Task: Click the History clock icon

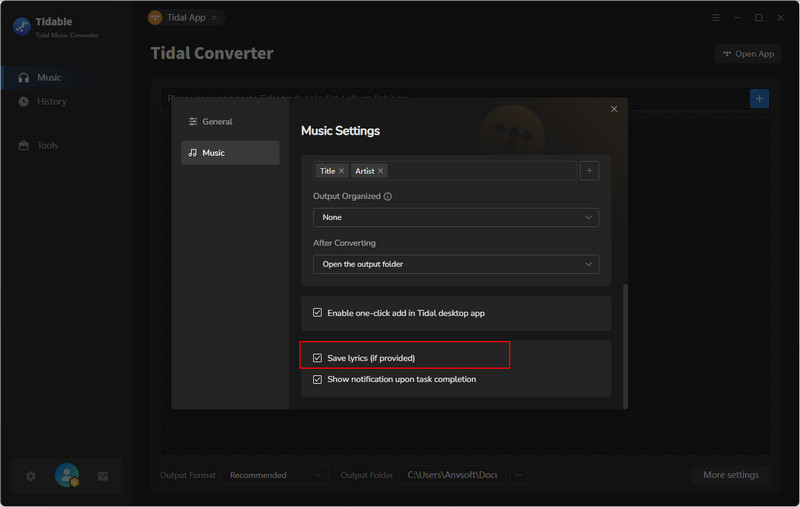Action: pyautogui.click(x=23, y=102)
